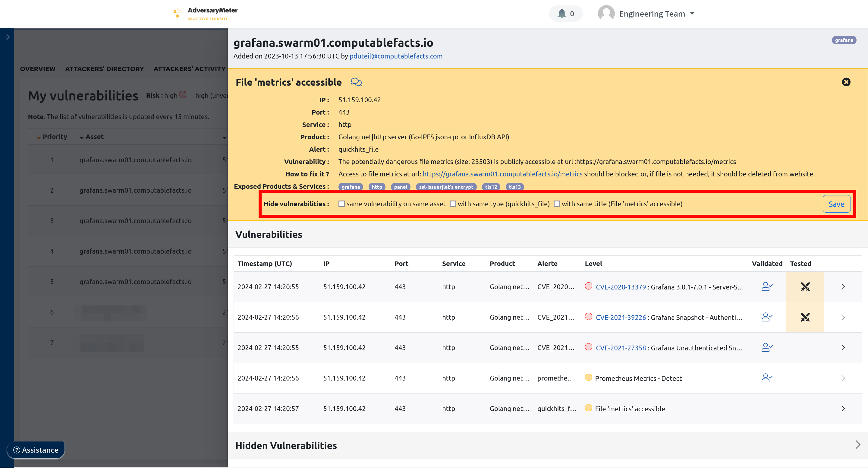Click the notification bell icon
The image size is (868, 468).
click(561, 14)
